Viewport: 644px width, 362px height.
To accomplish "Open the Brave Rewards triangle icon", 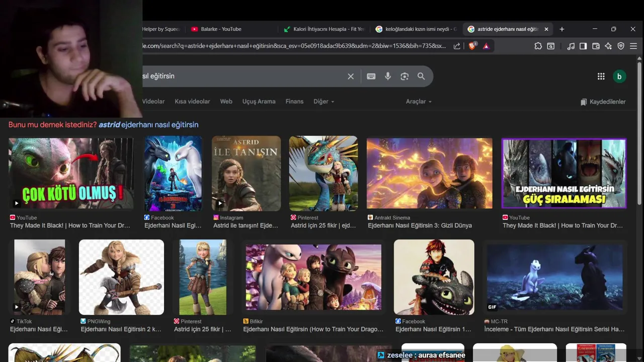I will 486,46.
